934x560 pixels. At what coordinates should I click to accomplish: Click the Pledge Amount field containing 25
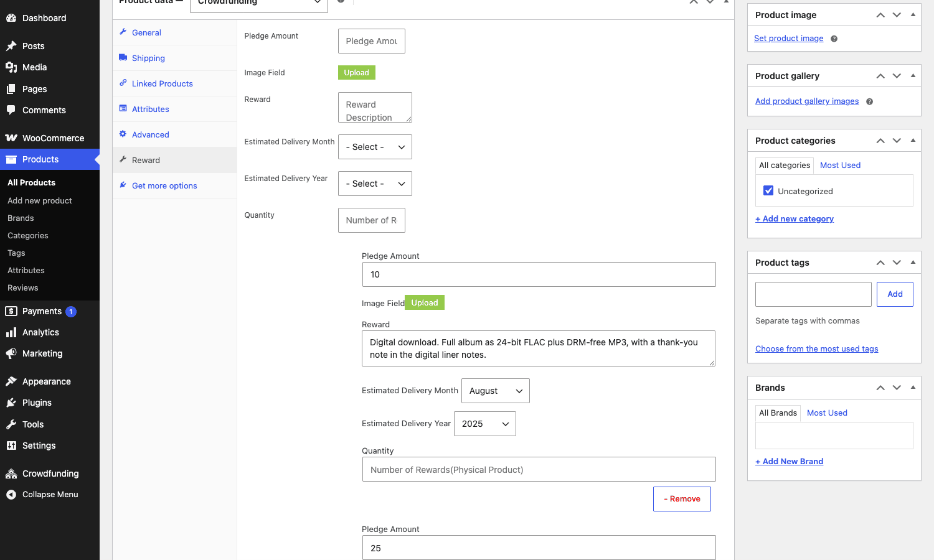coord(539,548)
